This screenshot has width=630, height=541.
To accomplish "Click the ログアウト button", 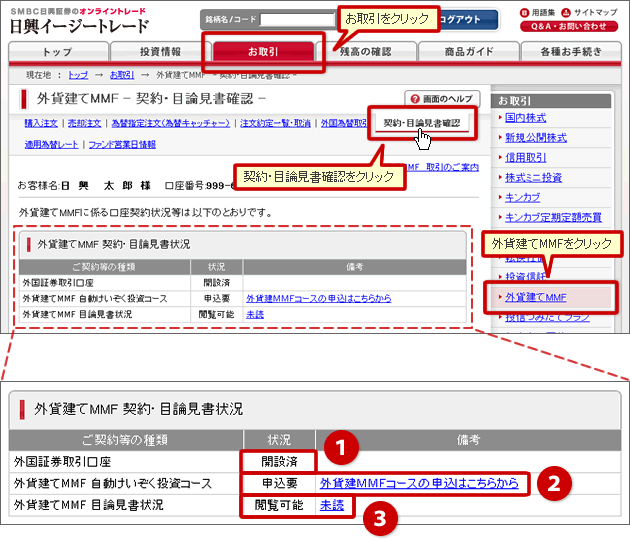I will pyautogui.click(x=468, y=19).
